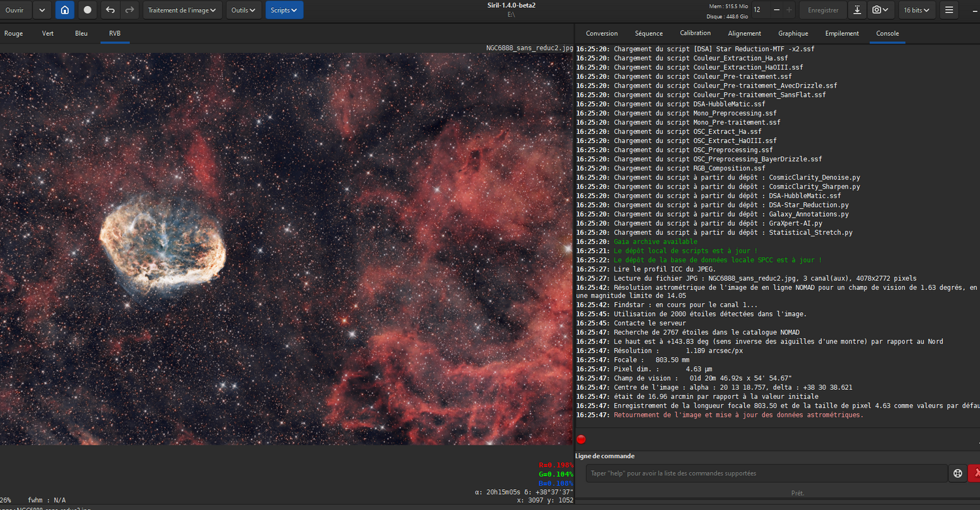The width and height of the screenshot is (980, 510).
Task: Open the Empilement tab
Action: 842,33
